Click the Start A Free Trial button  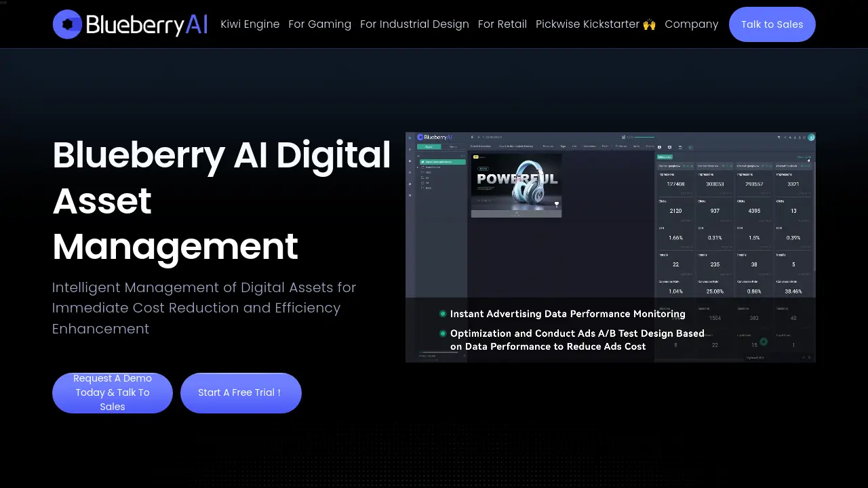pyautogui.click(x=241, y=392)
